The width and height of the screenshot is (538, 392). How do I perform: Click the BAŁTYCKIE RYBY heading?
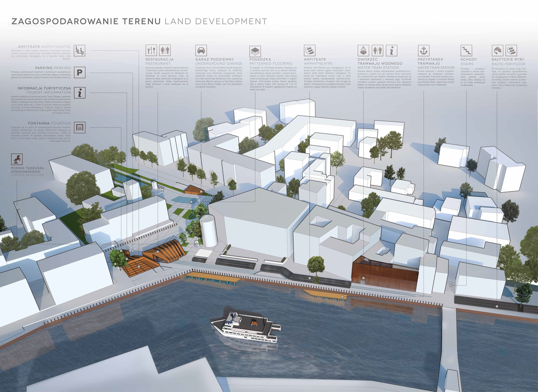click(508, 59)
